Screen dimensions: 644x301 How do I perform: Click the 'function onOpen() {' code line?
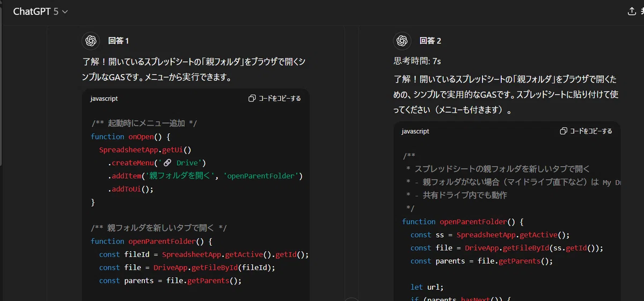tap(130, 137)
